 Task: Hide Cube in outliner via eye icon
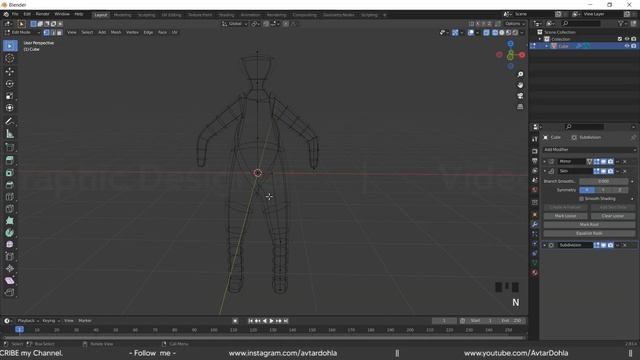627,46
